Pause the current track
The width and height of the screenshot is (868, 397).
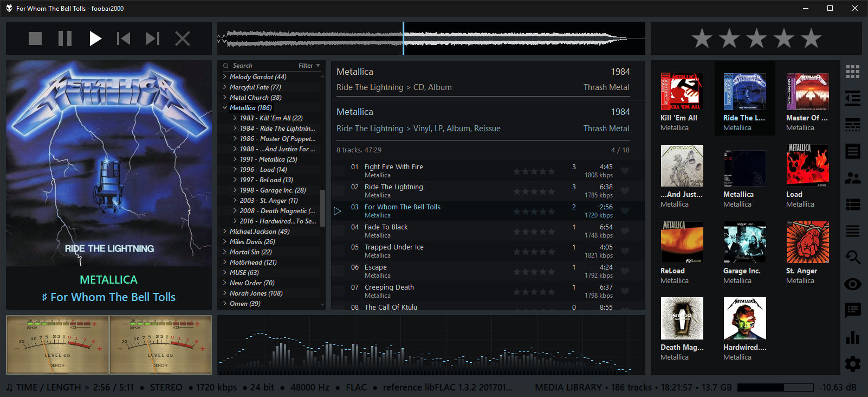point(65,39)
